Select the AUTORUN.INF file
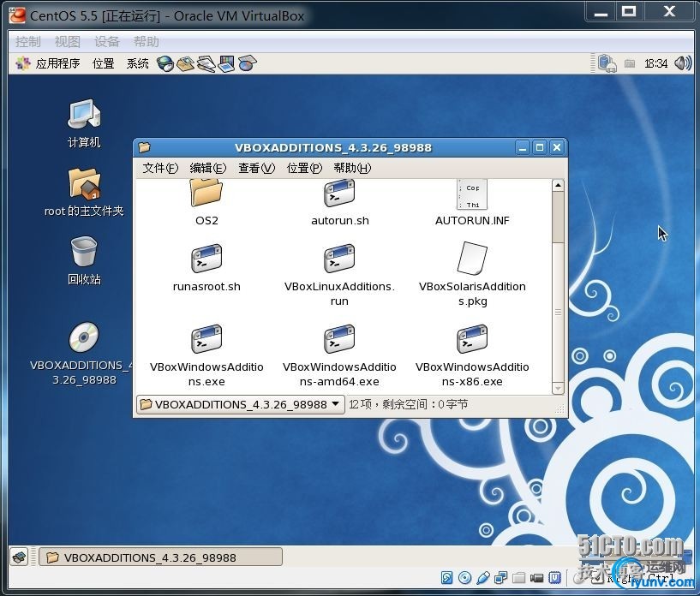Screen dimensions: 700x596 [472, 203]
